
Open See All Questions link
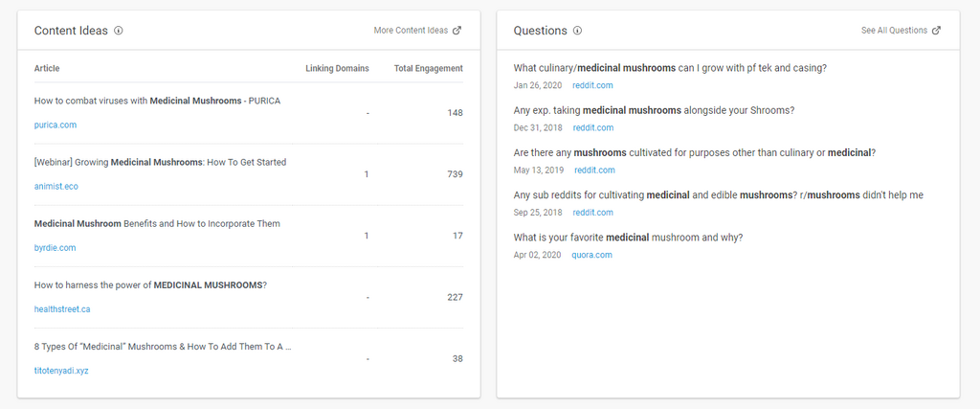pos(894,31)
